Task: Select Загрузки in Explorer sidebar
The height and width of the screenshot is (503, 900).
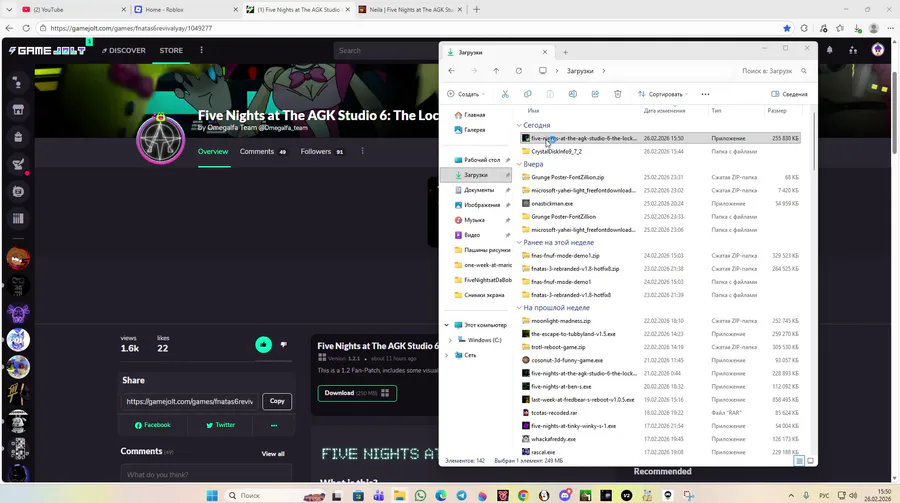Action: click(476, 175)
